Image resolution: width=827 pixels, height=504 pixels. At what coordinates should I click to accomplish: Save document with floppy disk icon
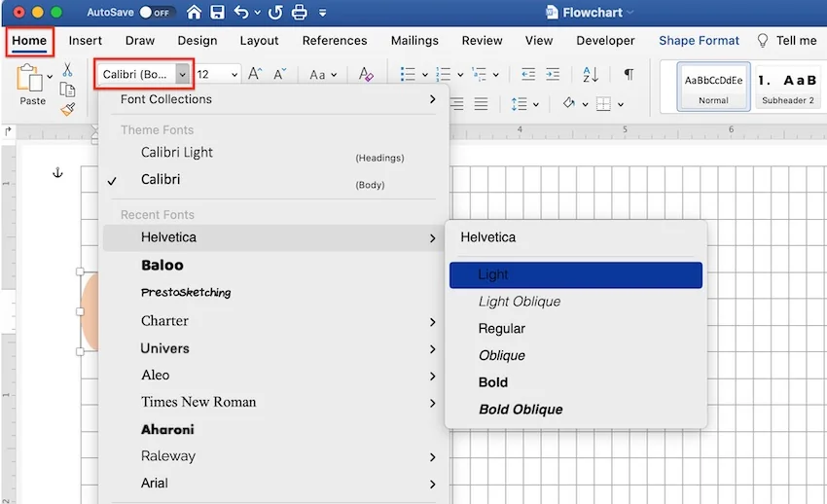(x=217, y=12)
